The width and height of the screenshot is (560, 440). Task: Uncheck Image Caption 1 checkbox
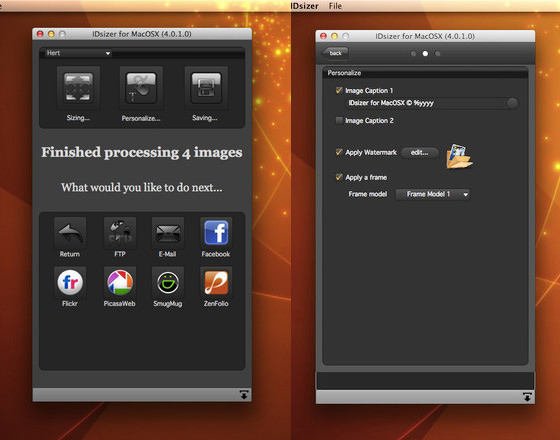point(339,90)
